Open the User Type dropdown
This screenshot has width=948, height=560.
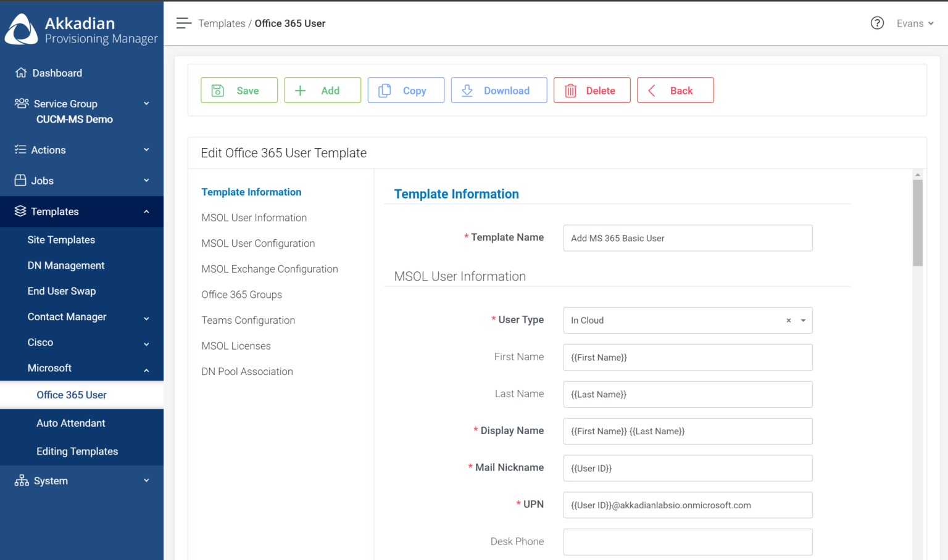click(x=803, y=320)
